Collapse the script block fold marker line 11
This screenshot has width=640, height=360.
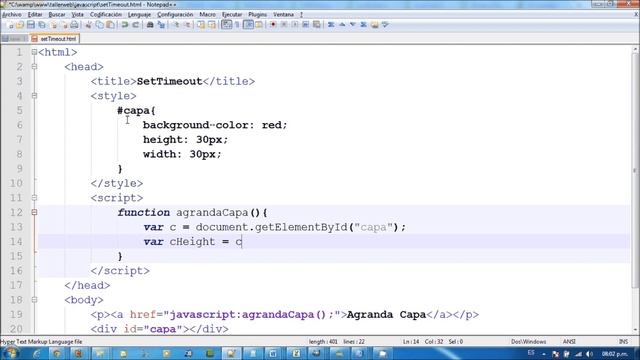pos(34,198)
